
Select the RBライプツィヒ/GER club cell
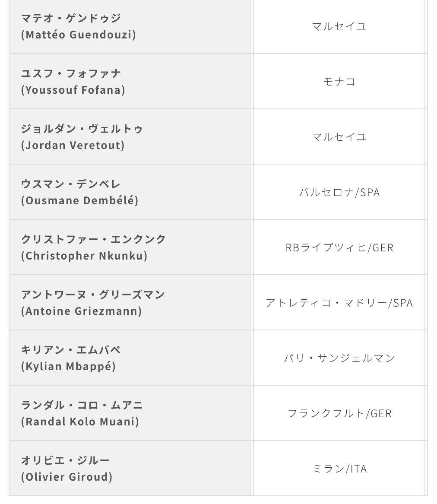point(339,247)
